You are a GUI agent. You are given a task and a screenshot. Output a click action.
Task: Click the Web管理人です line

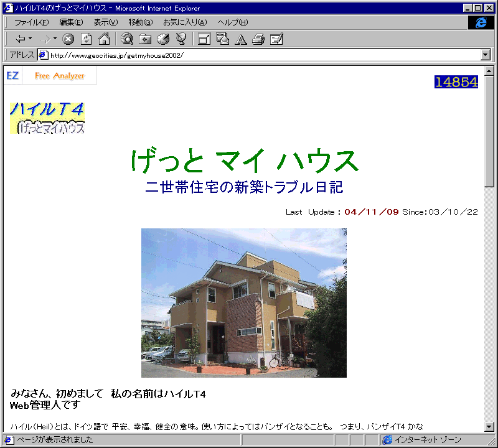coord(45,405)
